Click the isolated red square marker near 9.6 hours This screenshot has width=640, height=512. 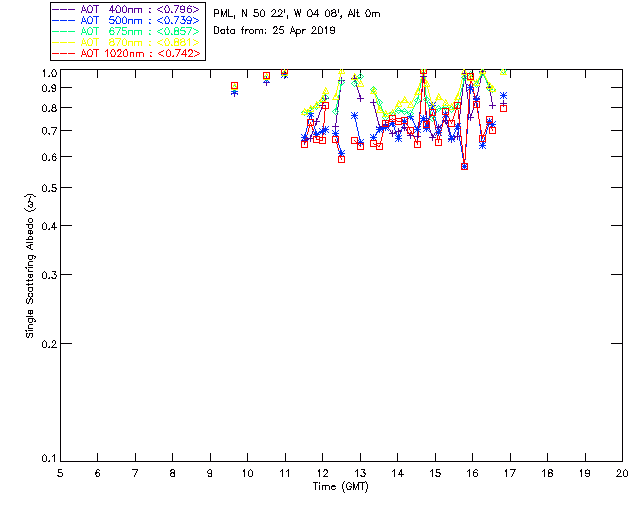coord(234,86)
